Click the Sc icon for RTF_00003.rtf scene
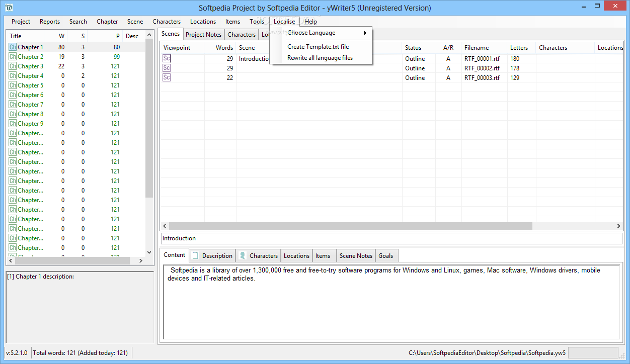Image resolution: width=630 pixels, height=364 pixels. [167, 77]
